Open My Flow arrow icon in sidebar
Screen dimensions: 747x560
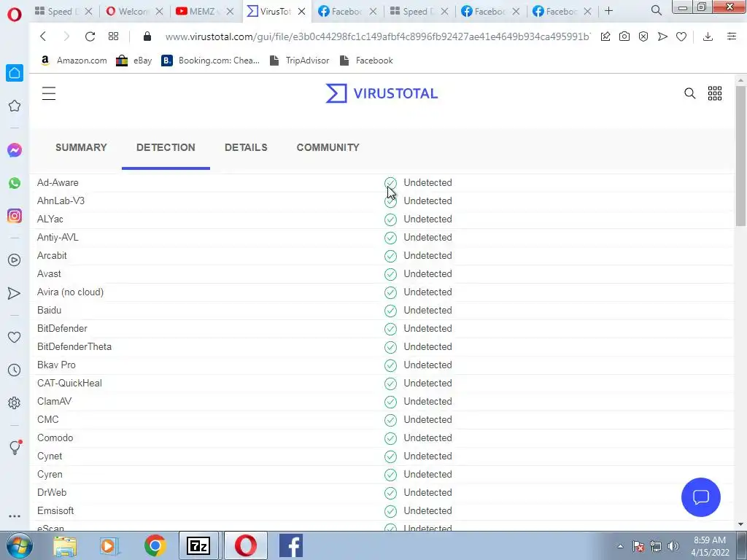[15, 293]
